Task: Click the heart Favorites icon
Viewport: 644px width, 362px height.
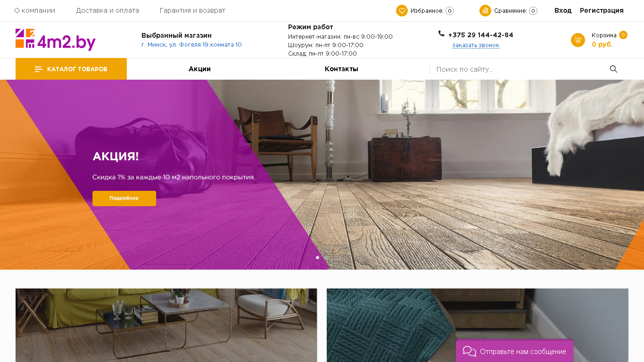Action: pos(402,10)
